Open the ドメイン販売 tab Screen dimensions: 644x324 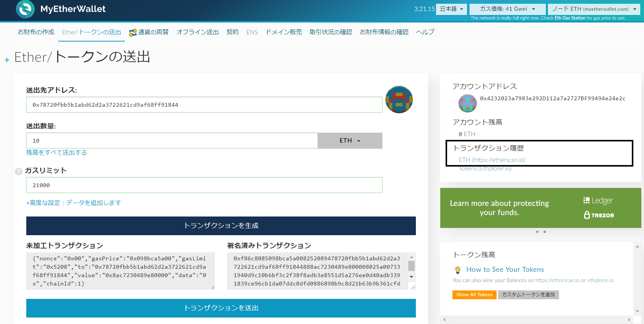pyautogui.click(x=284, y=32)
